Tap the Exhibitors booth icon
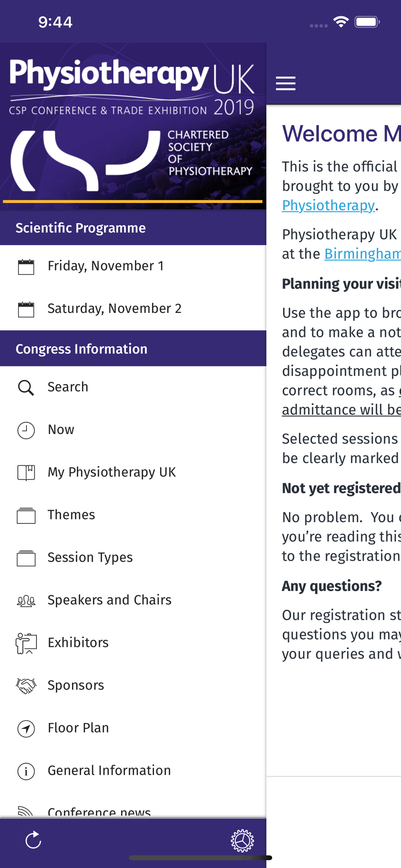Viewport: 401px width, 868px height. (26, 643)
